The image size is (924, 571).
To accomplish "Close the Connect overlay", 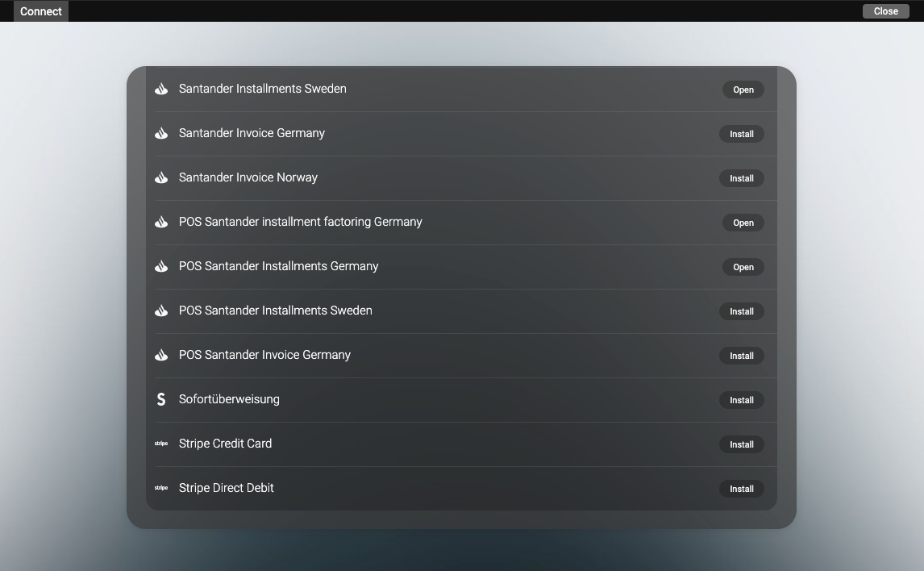I will (x=885, y=11).
